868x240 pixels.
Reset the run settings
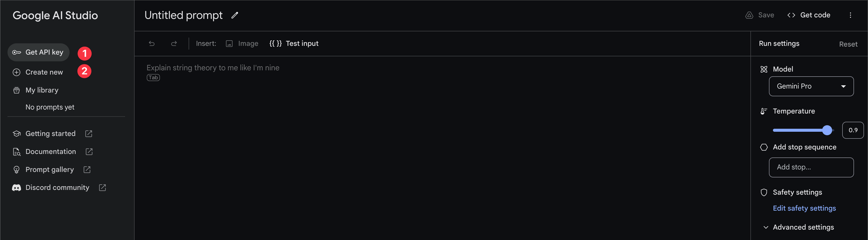(x=848, y=44)
